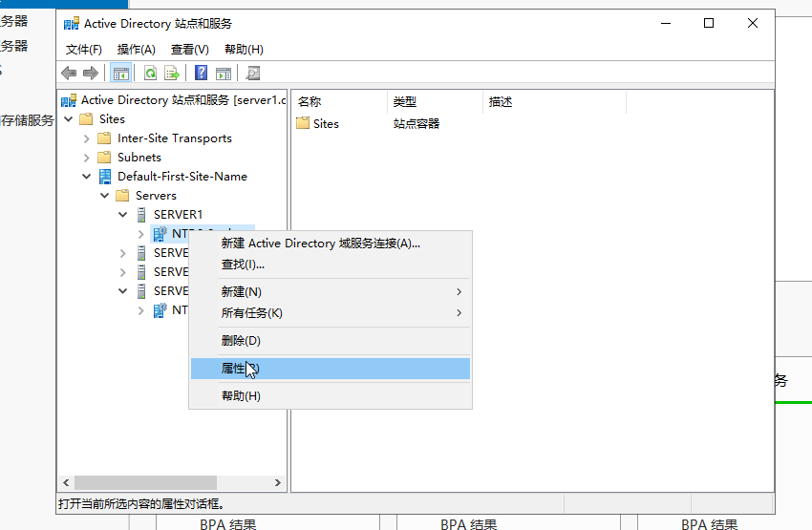The image size is (812, 530).
Task: Click the Back arrow toolbar icon
Action: [x=69, y=73]
